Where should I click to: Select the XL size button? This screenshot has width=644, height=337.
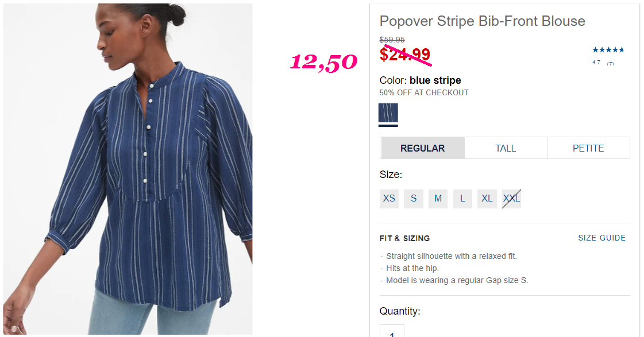click(x=487, y=199)
